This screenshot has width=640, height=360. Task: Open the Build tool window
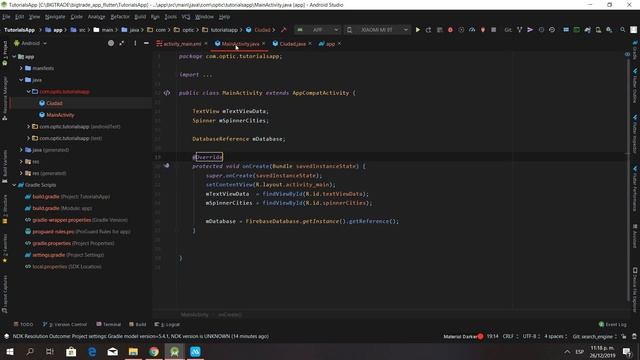[x=138, y=324]
